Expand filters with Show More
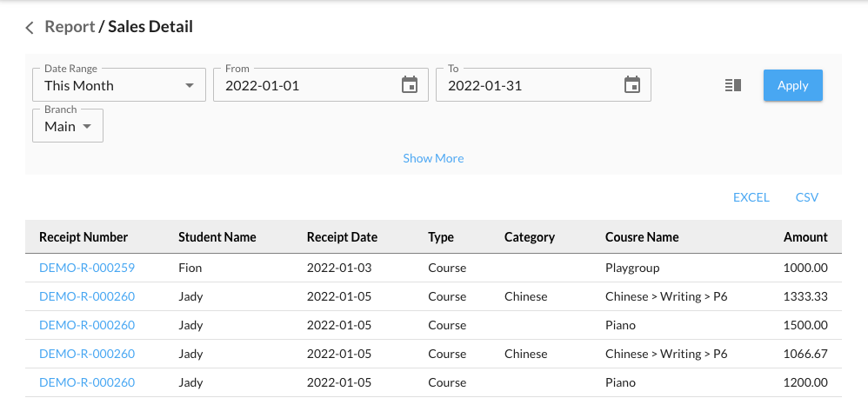This screenshot has height=398, width=868. [433, 158]
